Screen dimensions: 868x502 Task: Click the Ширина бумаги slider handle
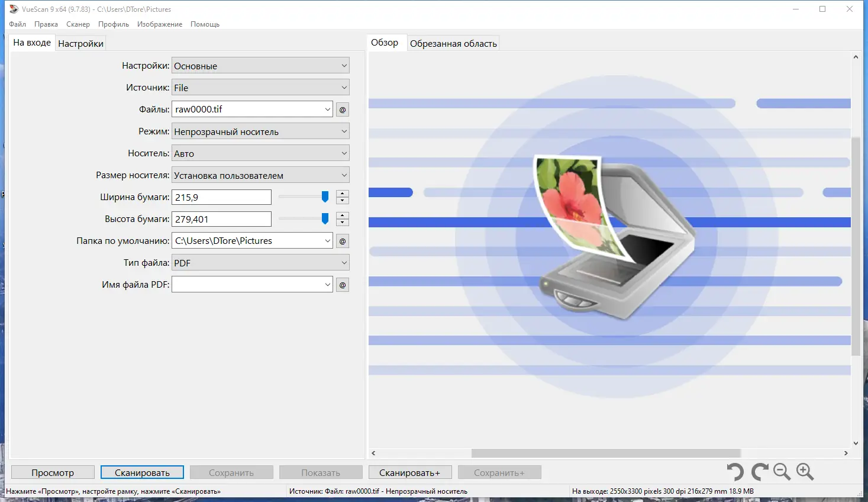[x=325, y=197]
